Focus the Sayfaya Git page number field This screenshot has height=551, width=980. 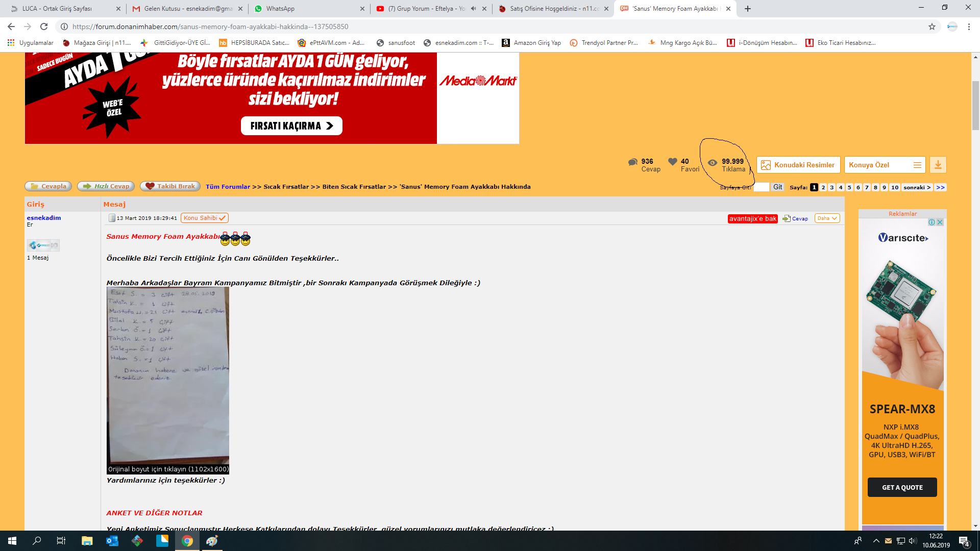click(761, 187)
